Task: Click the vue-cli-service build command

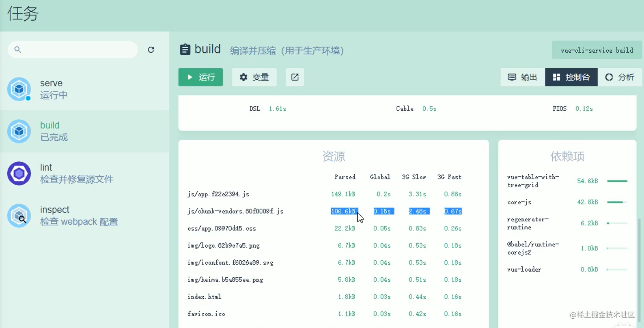Action: 597,50
